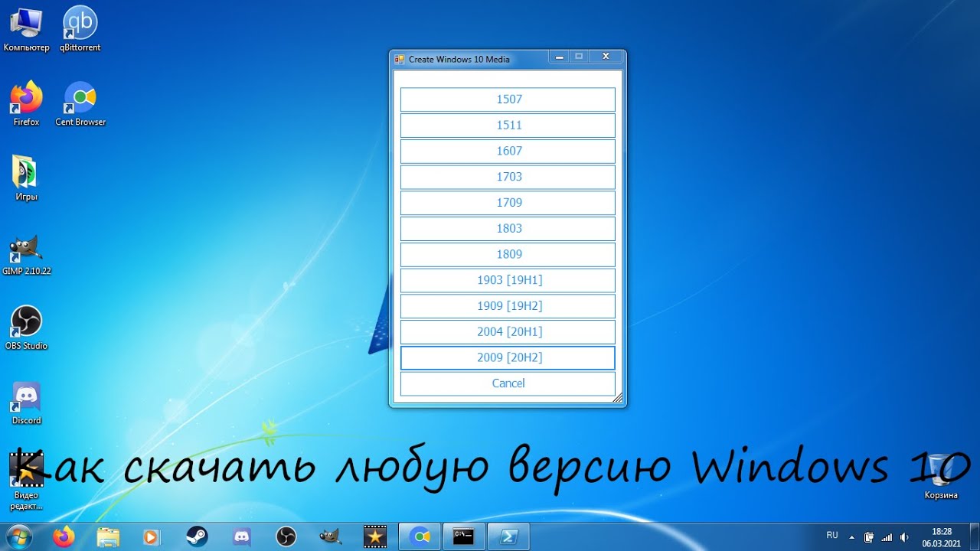980x551 pixels.
Task: Click the 1803 version button
Action: [508, 229]
